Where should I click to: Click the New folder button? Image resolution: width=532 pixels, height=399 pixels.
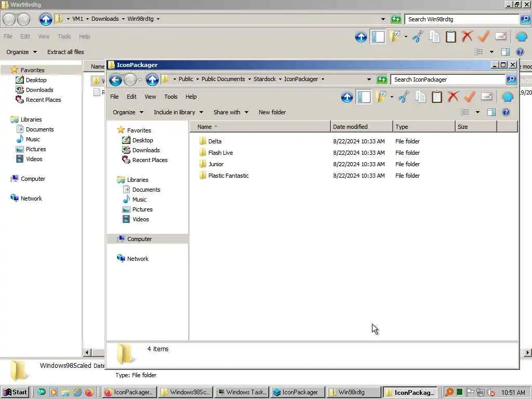[x=272, y=112]
